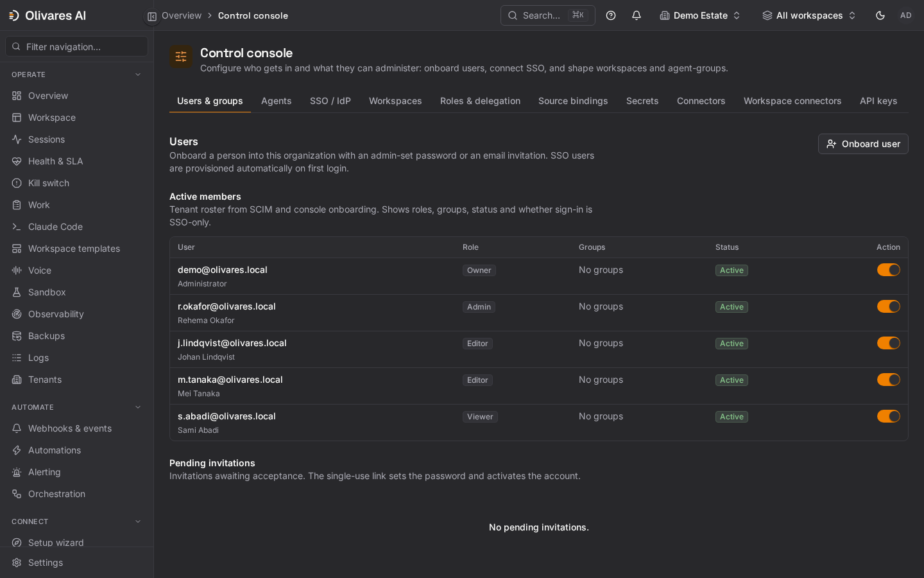Screen dimensions: 924x578
Task: Switch to the Connectors tab
Action: [701, 101]
